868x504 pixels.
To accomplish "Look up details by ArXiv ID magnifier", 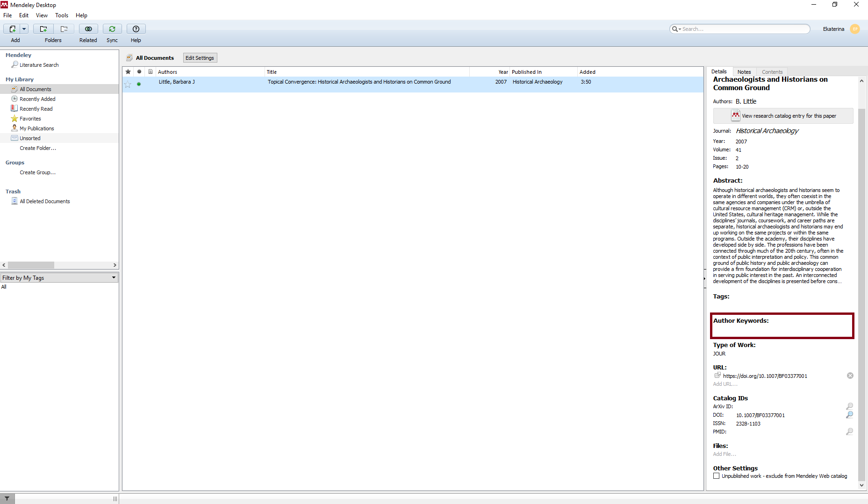I will tap(849, 406).
